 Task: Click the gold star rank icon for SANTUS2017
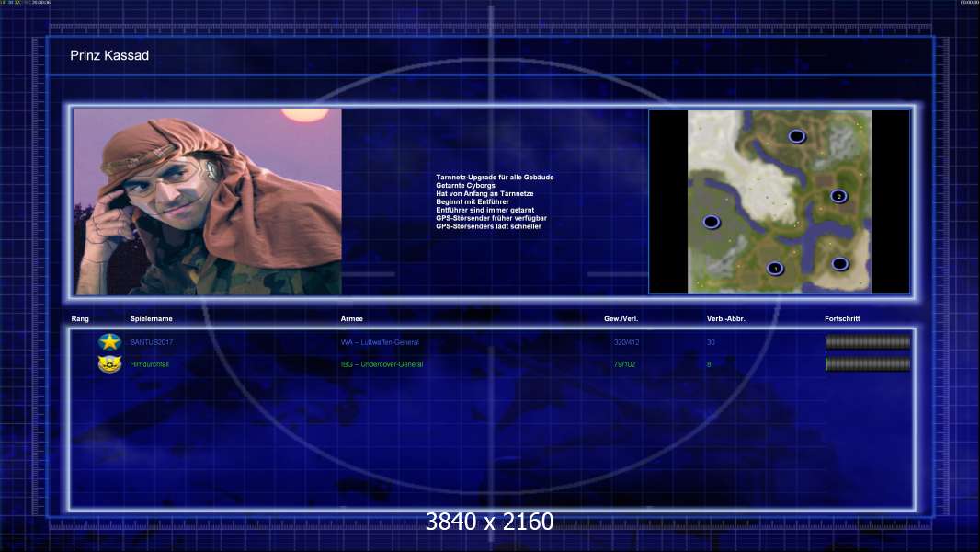(x=109, y=342)
